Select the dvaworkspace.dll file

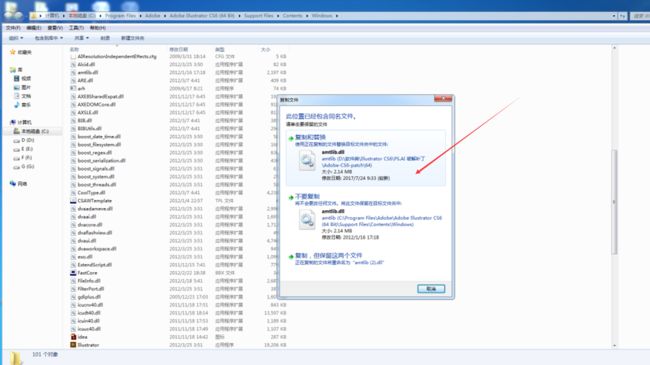(x=97, y=249)
